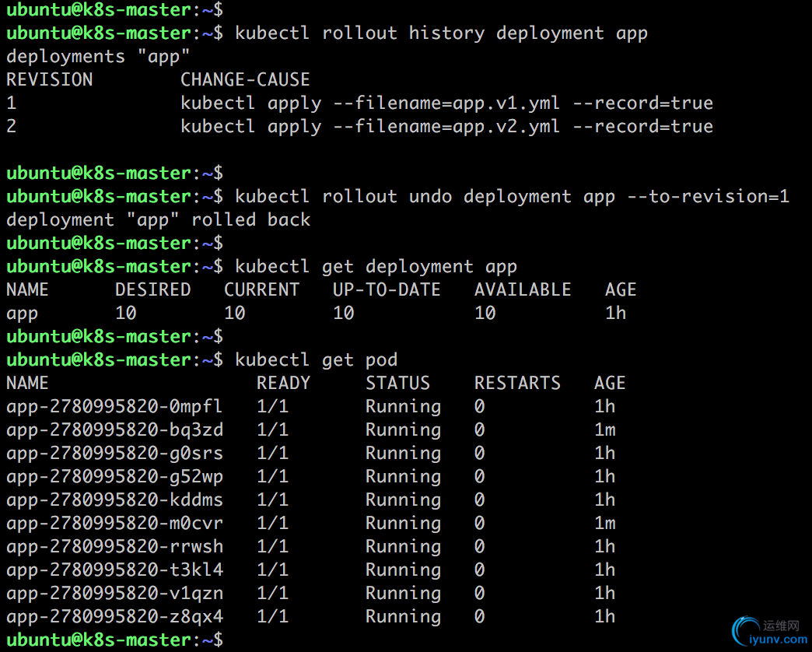Click the READY column header

283,383
